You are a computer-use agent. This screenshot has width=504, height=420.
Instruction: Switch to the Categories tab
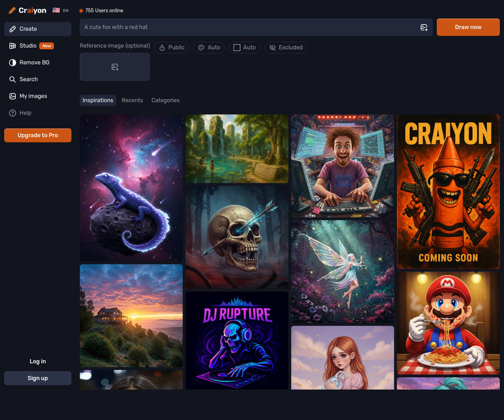pos(166,100)
